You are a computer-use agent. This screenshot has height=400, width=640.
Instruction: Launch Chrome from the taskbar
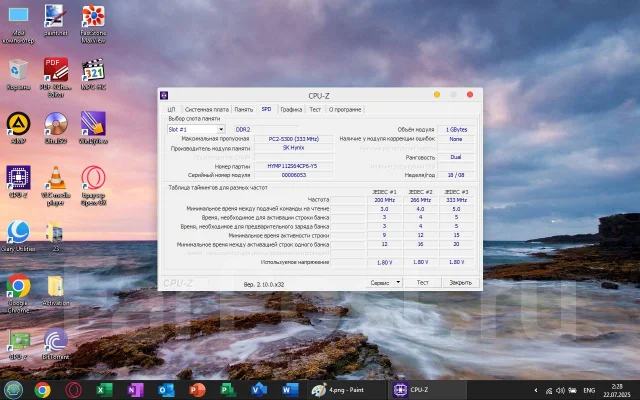[x=42, y=390]
